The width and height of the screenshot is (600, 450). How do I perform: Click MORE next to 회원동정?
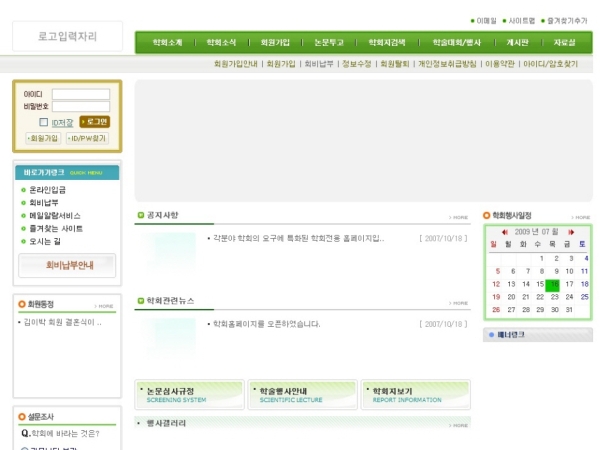[x=104, y=306]
